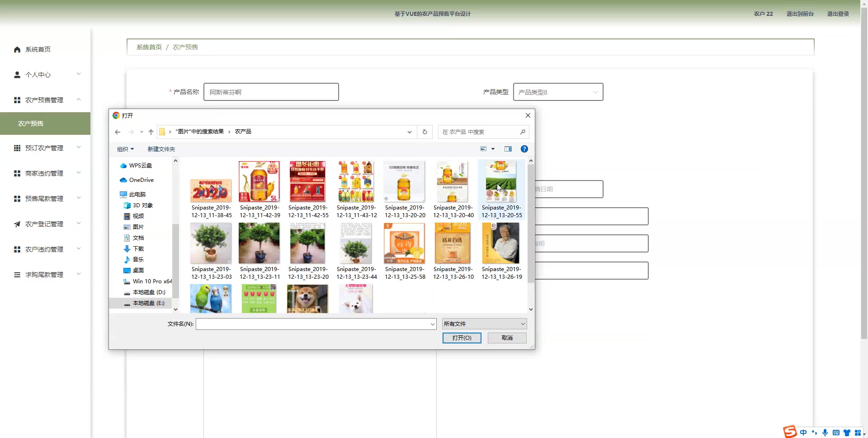The width and height of the screenshot is (868, 438).
Task: Expand the address bar history dropdown
Action: (x=410, y=132)
